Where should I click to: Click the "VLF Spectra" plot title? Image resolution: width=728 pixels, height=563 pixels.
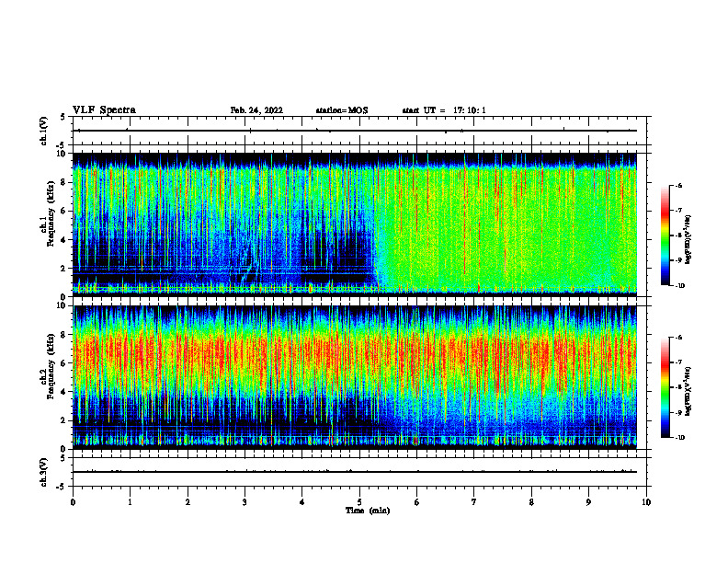pyautogui.click(x=104, y=110)
